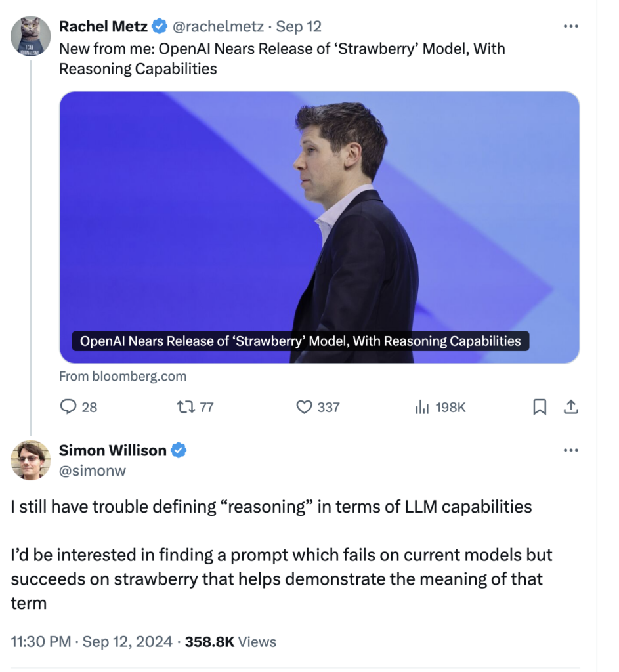The height and width of the screenshot is (672, 619).
Task: Open more options on Rachel Metz's tweet
Action: pyautogui.click(x=571, y=26)
